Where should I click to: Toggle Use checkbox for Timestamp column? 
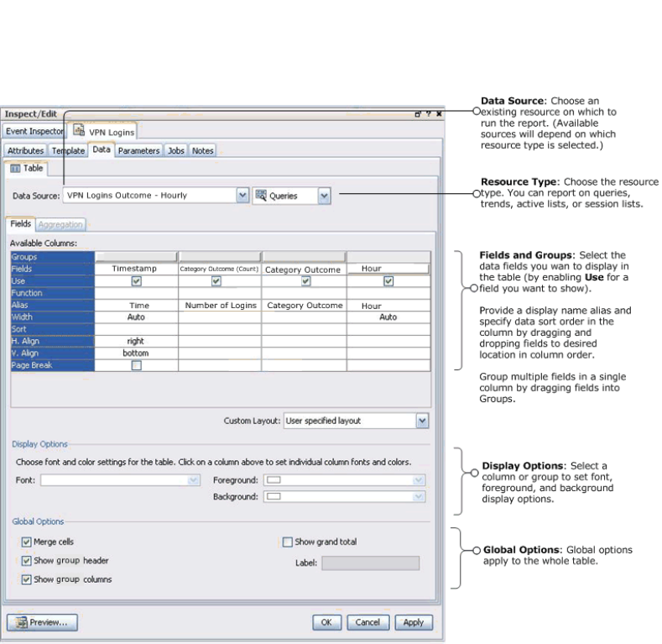pyautogui.click(x=137, y=281)
